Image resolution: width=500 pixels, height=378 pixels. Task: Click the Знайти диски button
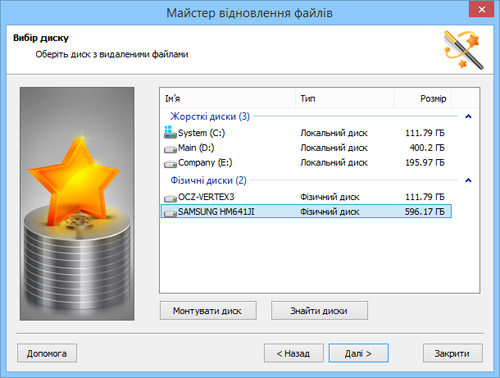pos(319,311)
